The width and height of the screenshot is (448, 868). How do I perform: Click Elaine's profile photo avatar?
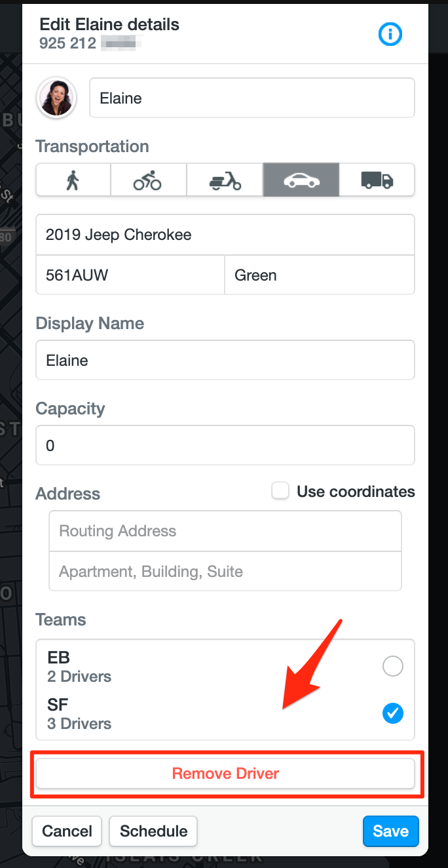tap(57, 98)
